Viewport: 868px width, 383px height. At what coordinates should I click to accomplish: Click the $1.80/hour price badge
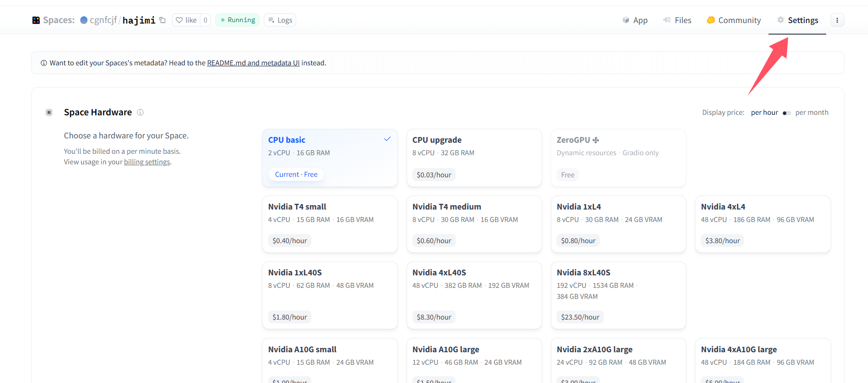[290, 317]
